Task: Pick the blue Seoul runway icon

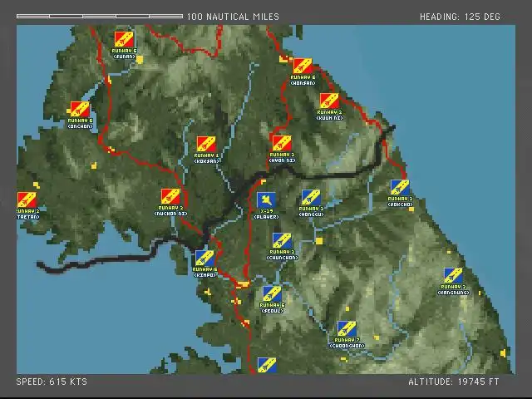Action: (272, 294)
